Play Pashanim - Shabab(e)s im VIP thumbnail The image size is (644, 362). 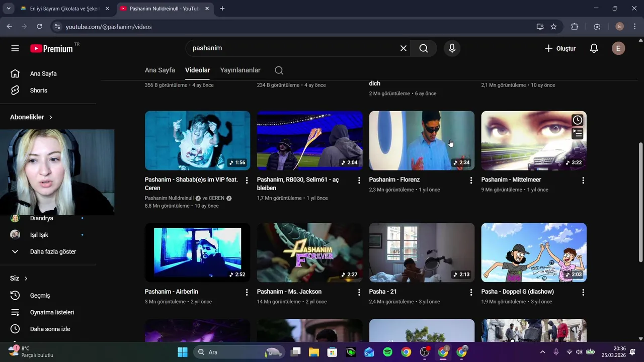point(197,141)
